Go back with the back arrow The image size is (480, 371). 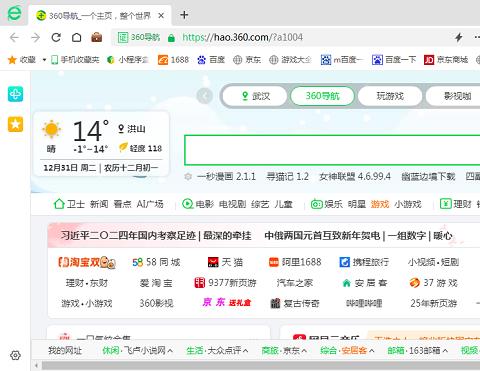14,37
